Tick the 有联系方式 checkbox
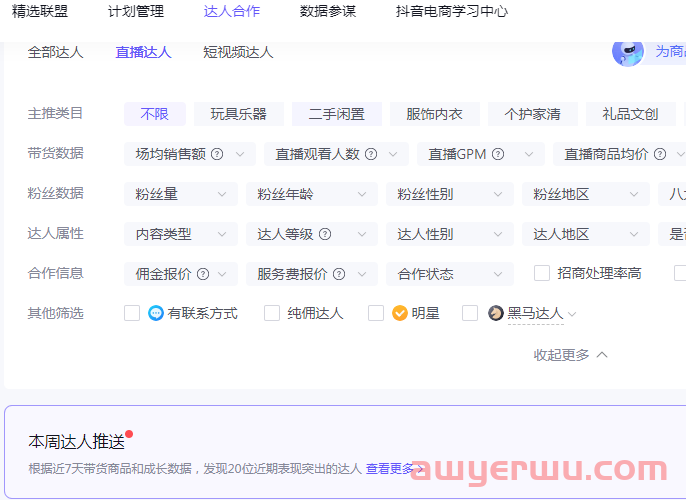686x500 pixels. [x=132, y=313]
